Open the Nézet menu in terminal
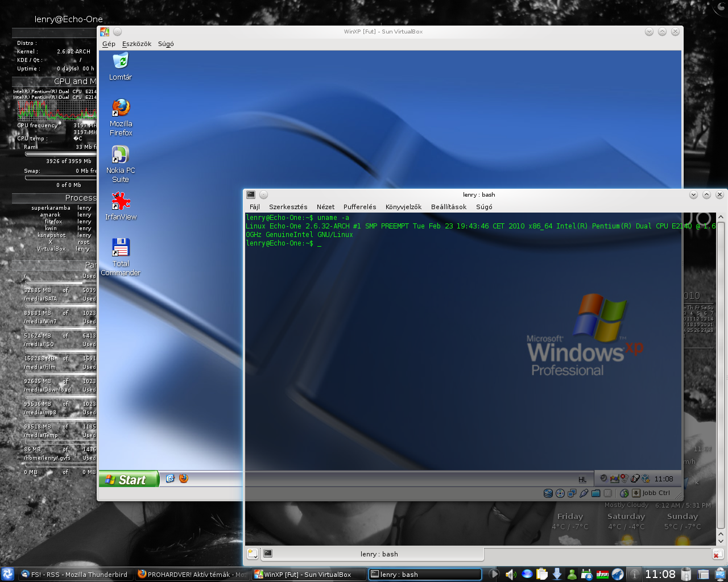The width and height of the screenshot is (728, 582). [325, 207]
